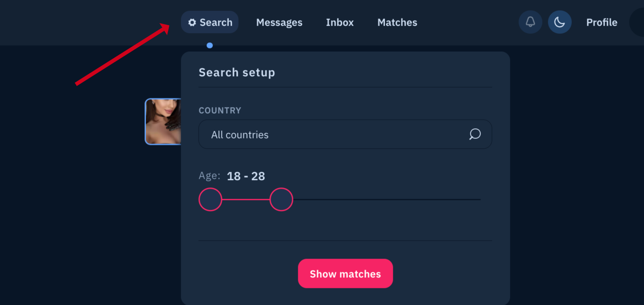Image resolution: width=644 pixels, height=305 pixels.
Task: Click the blue dot under Search
Action: [210, 45]
